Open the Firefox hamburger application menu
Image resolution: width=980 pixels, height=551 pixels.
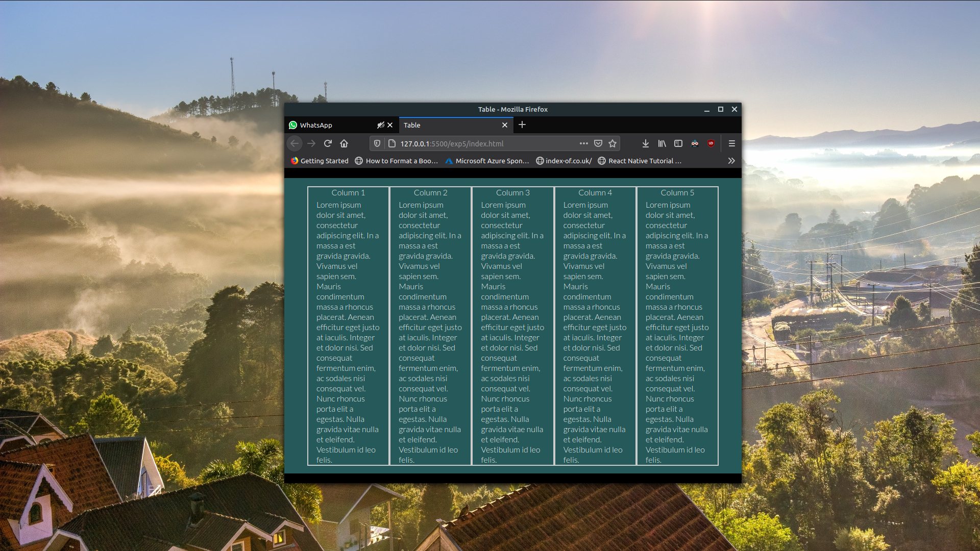[x=731, y=143]
